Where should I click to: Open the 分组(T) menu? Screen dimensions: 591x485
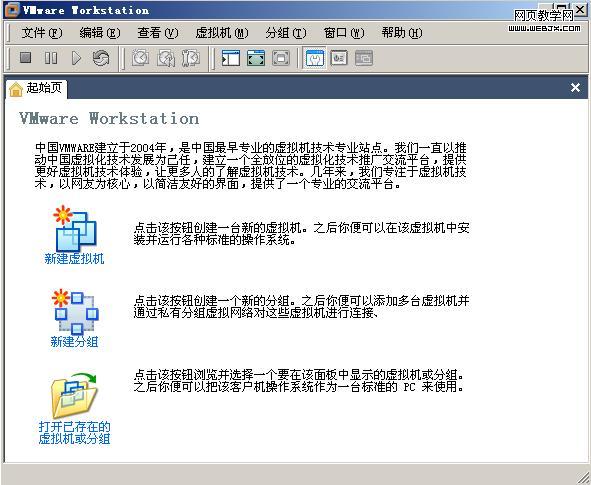coord(286,33)
